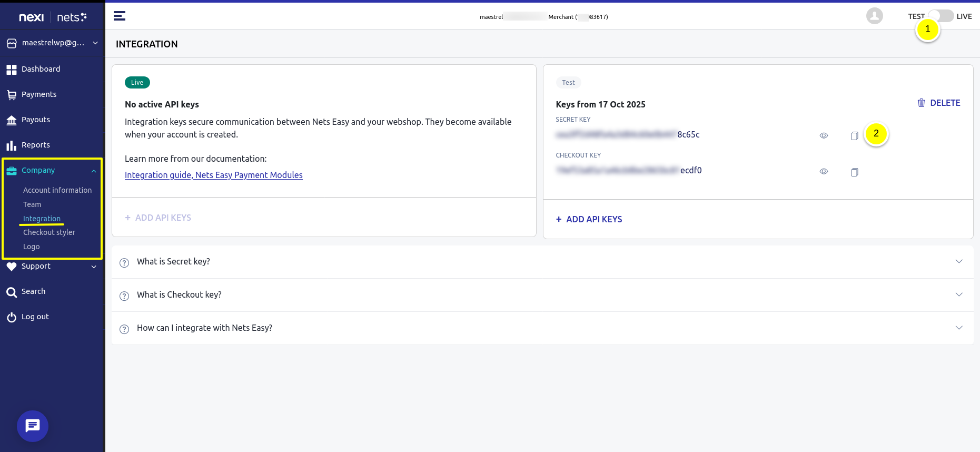Screen dimensions: 980x452
Task: Click the Log out power icon
Action: 12,317
